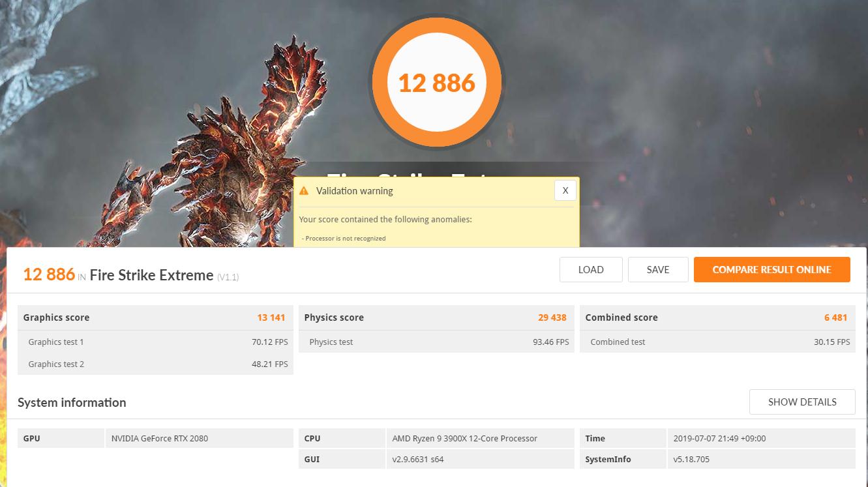Click the Graphics test 1 label

[x=56, y=342]
